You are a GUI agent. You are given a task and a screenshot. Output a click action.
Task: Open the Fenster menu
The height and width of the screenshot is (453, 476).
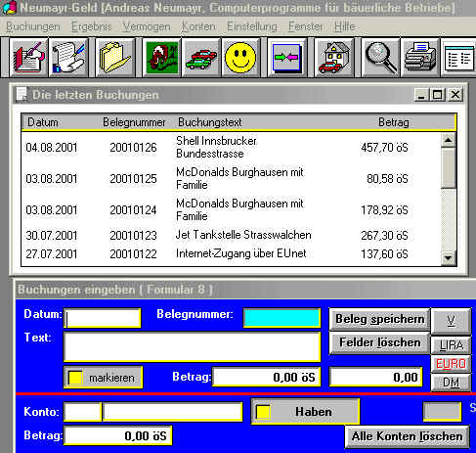click(x=306, y=26)
